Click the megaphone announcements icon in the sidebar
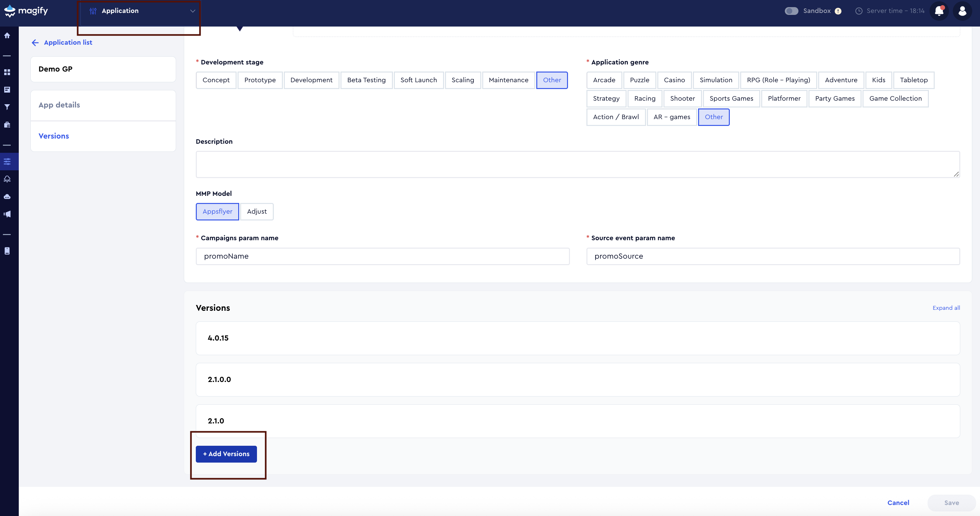Image resolution: width=980 pixels, height=516 pixels. point(7,214)
